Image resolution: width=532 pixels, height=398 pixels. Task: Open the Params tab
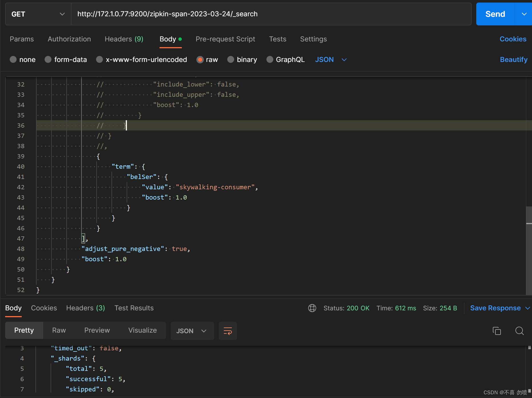22,39
